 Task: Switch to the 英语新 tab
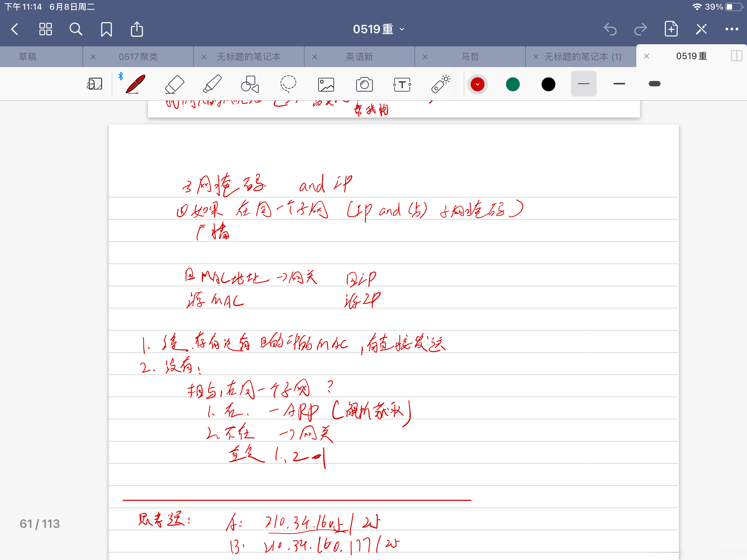point(359,56)
